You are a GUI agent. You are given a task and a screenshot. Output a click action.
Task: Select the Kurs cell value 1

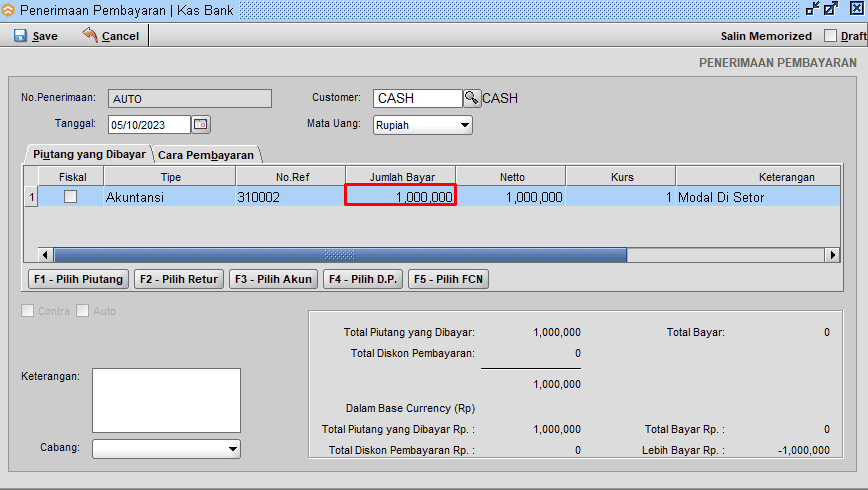[621, 197]
